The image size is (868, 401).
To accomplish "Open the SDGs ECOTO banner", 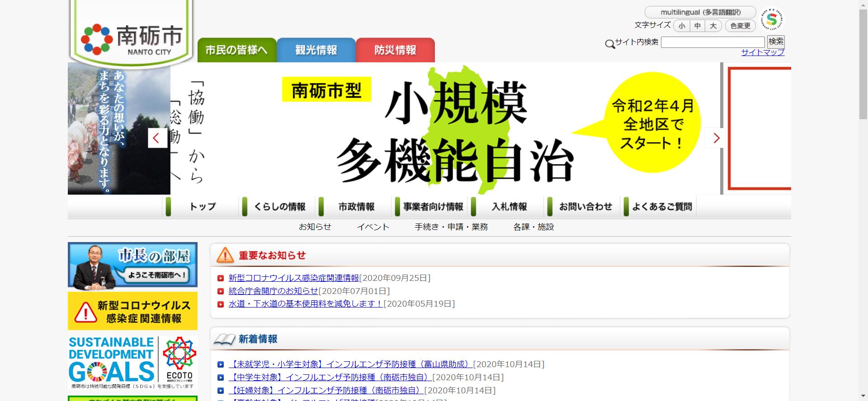I will (x=132, y=362).
